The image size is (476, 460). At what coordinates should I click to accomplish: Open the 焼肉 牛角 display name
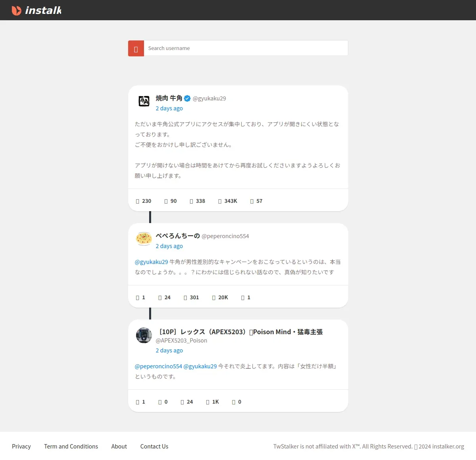[169, 98]
